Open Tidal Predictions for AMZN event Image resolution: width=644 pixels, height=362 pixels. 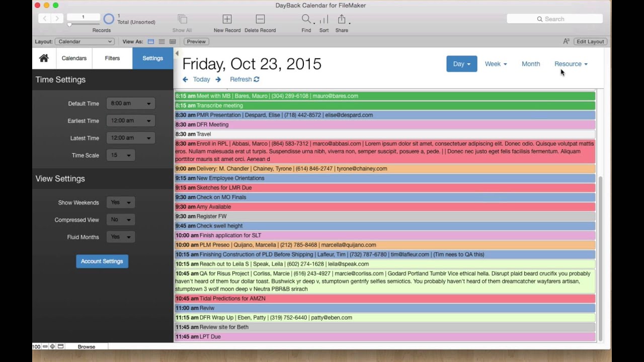[x=385, y=299]
